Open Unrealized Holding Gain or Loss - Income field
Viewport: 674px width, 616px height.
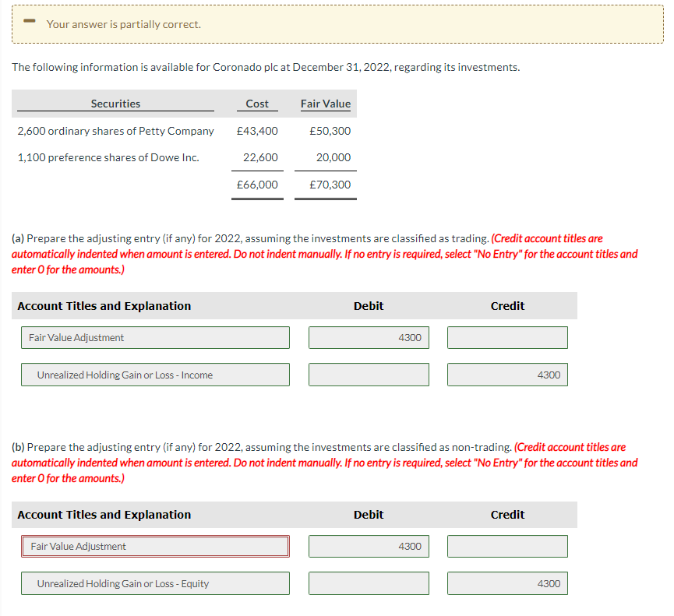[x=155, y=375]
